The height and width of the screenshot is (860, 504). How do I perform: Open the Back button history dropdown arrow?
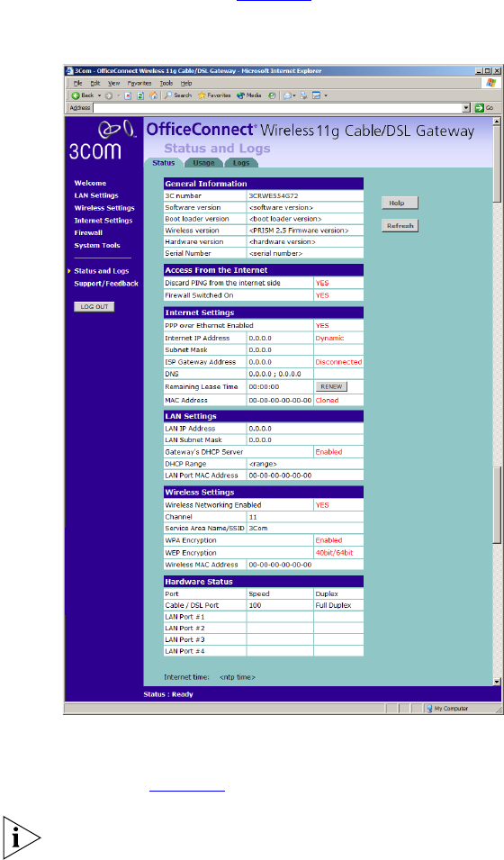point(99,95)
